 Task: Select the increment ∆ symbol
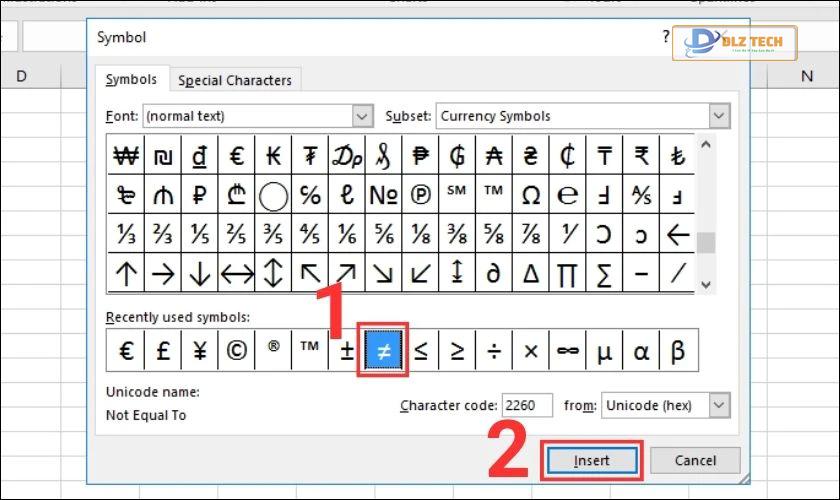coord(531,273)
